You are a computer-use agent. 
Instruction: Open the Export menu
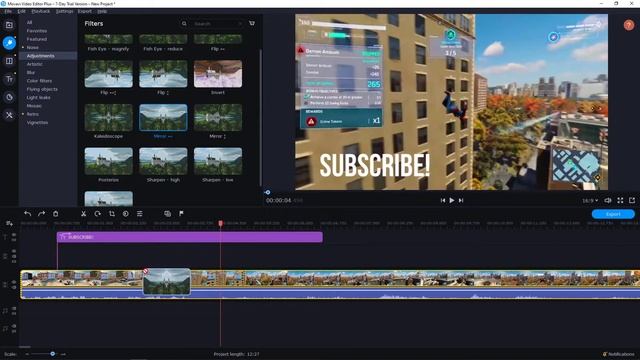[85, 11]
